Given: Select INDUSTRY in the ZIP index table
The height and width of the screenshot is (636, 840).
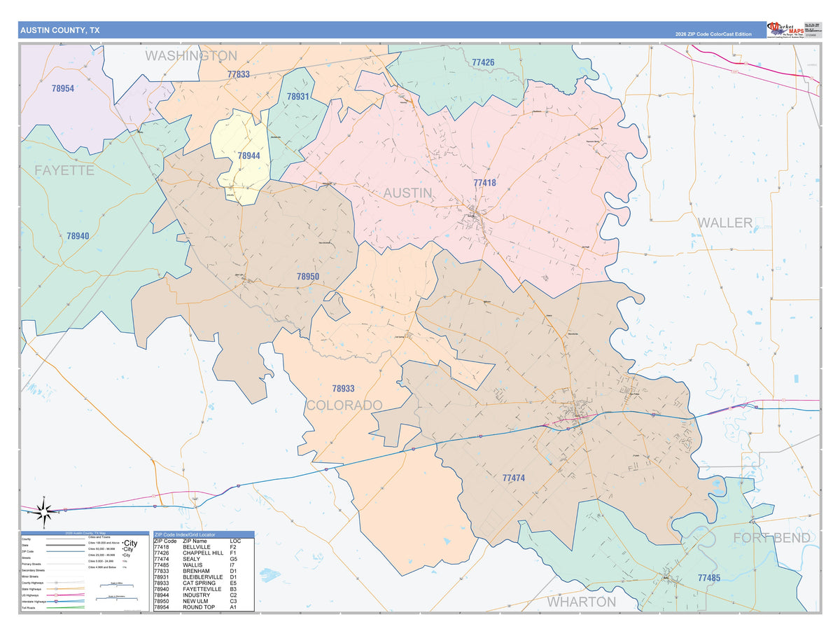Looking at the screenshot, I should point(197,596).
